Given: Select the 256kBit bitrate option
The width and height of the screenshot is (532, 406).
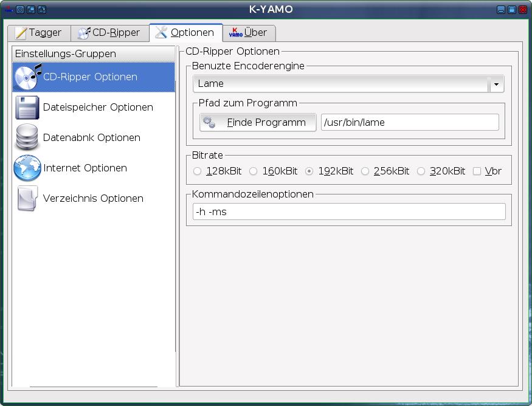Looking at the screenshot, I should pos(385,171).
